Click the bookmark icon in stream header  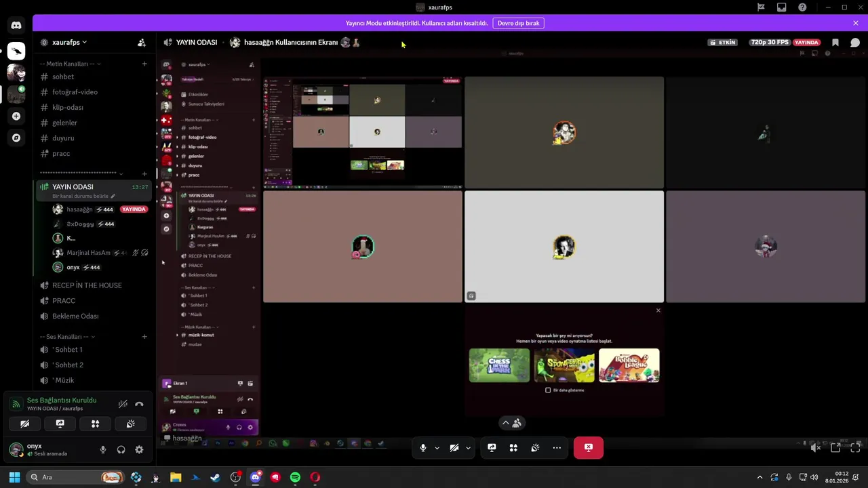[835, 42]
